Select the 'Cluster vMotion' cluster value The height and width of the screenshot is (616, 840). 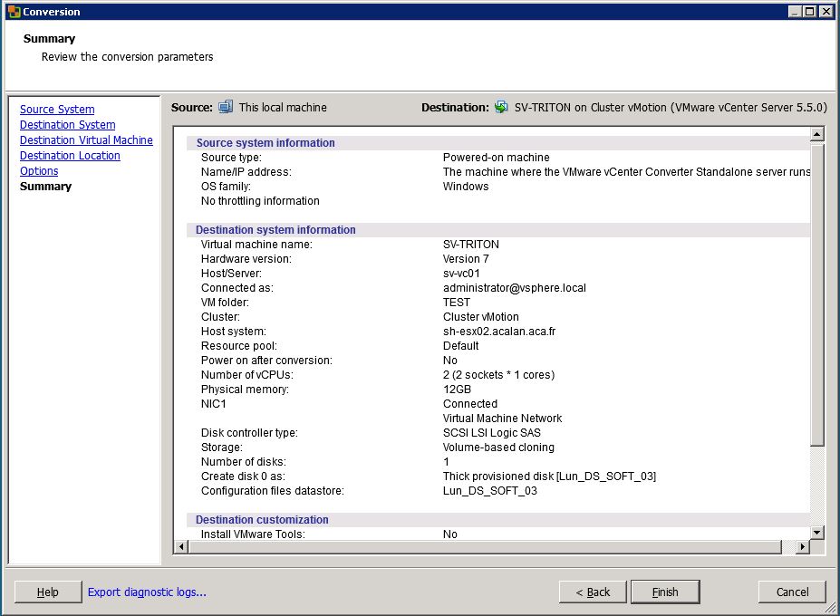pos(480,316)
